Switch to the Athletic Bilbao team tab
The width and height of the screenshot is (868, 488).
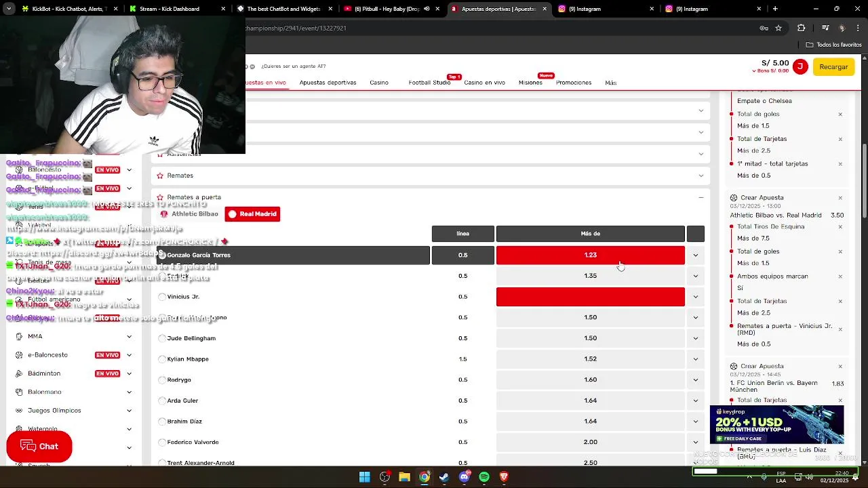click(x=189, y=214)
